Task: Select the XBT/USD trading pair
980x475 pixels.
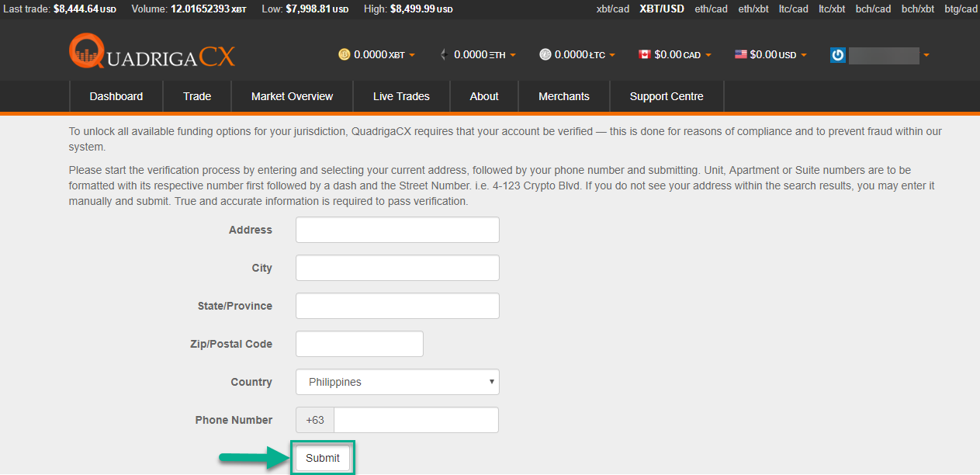Action: click(662, 9)
